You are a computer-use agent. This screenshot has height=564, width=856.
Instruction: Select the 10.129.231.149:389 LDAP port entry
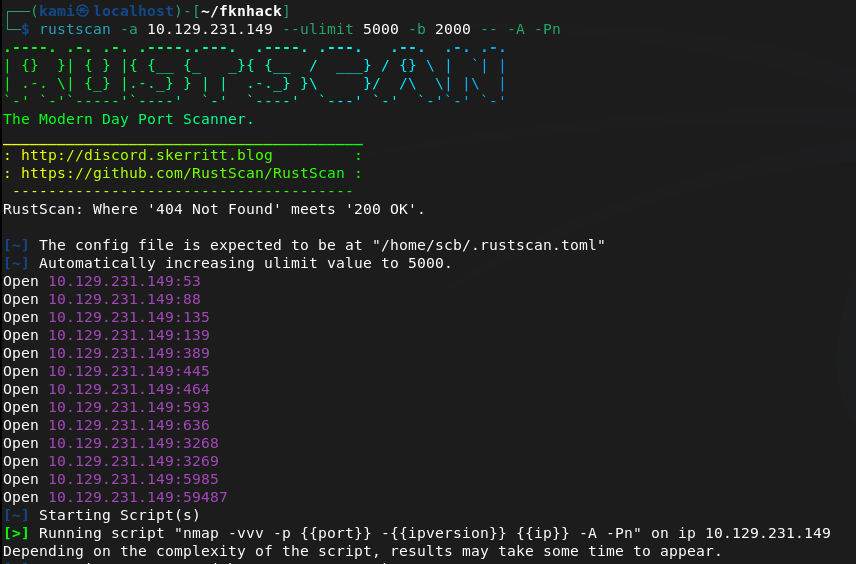click(128, 353)
